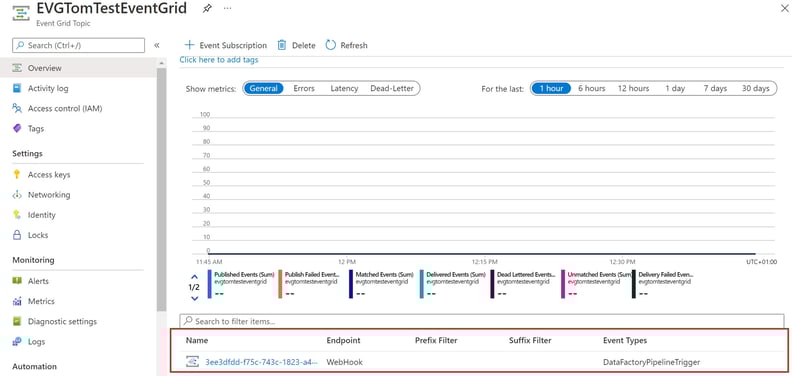This screenshot has height=376, width=792.
Task: Click Published Events legend entry
Action: pyautogui.click(x=241, y=284)
